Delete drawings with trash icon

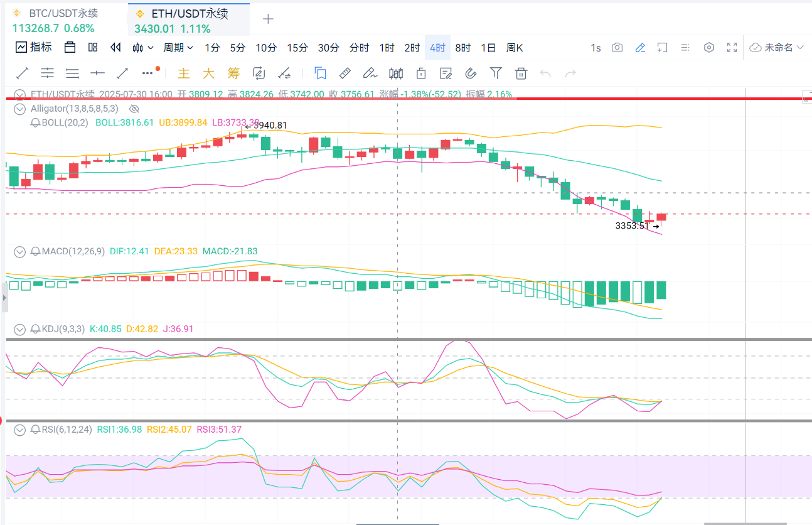coord(521,73)
